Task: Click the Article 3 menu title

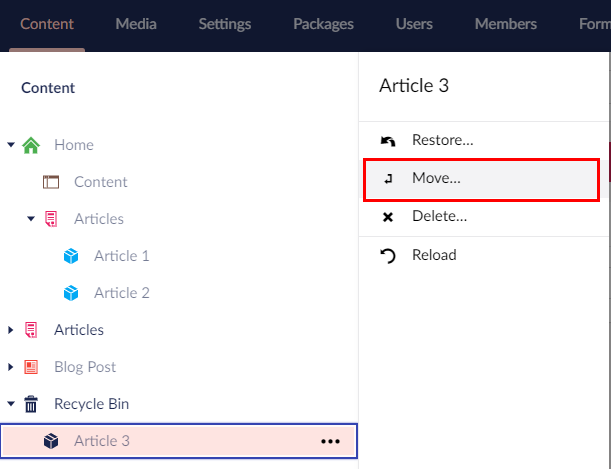Action: point(414,86)
